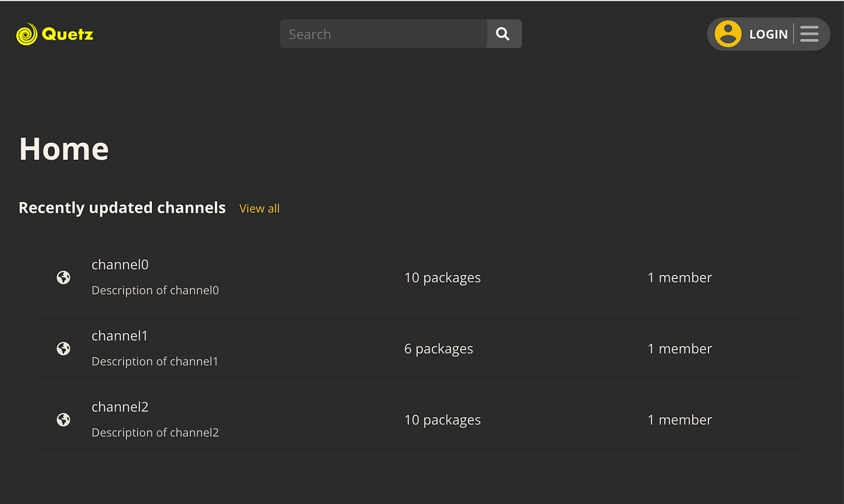844x504 pixels.
Task: Focus the Search input field
Action: pyautogui.click(x=383, y=34)
